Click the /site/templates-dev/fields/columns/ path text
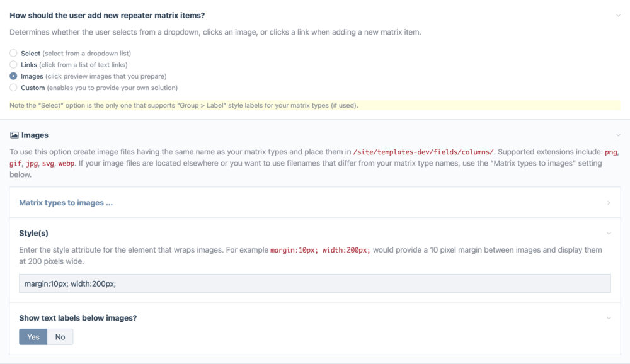The width and height of the screenshot is (630, 364). [x=423, y=152]
